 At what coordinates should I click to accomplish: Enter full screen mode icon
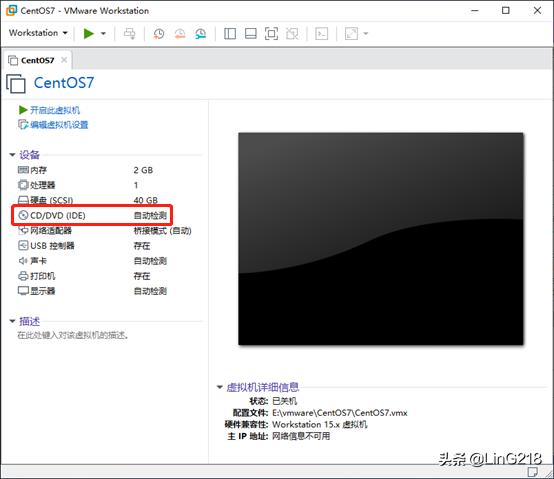pos(271,34)
